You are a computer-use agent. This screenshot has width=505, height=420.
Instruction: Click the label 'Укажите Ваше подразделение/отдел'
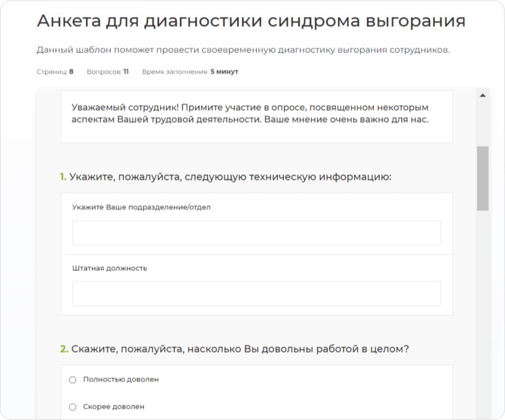coord(141,207)
